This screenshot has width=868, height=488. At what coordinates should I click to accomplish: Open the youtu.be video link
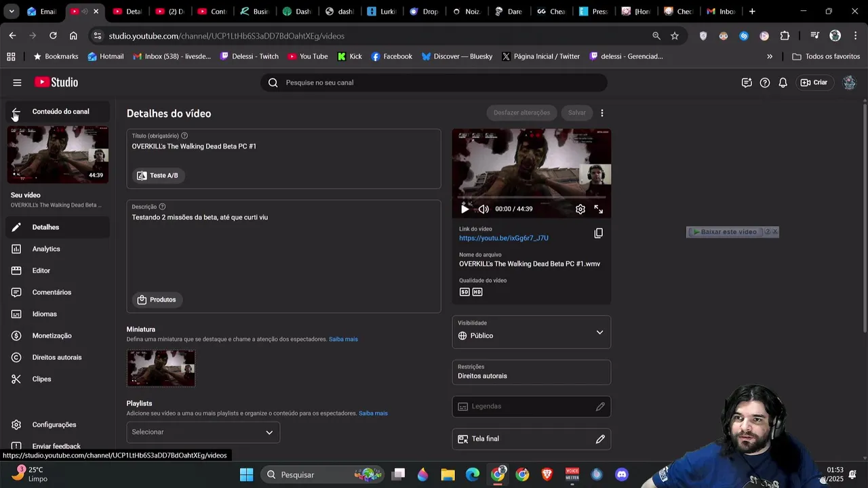tap(504, 238)
